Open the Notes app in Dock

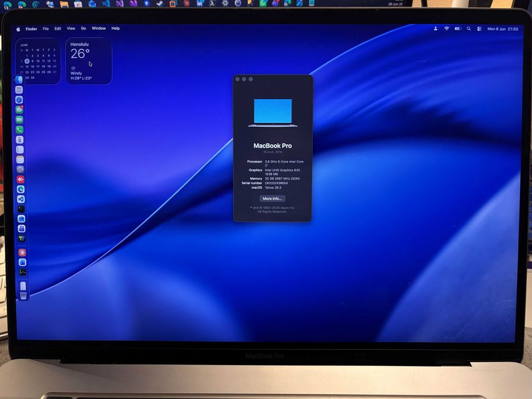coord(20,160)
